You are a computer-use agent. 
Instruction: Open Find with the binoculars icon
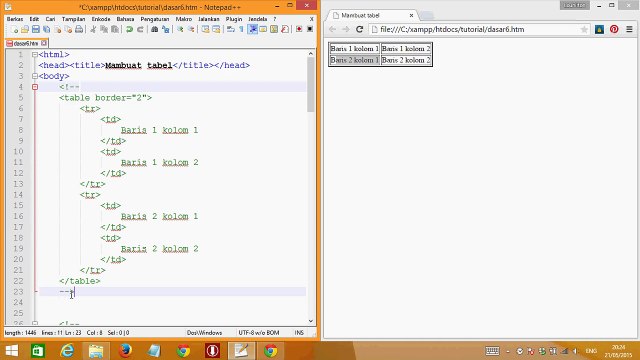tap(155, 29)
